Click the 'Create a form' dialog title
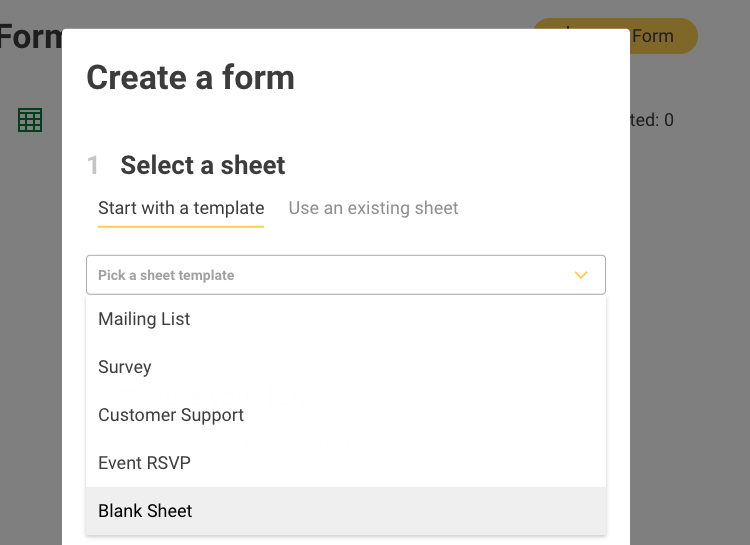The height and width of the screenshot is (545, 750). [x=190, y=77]
